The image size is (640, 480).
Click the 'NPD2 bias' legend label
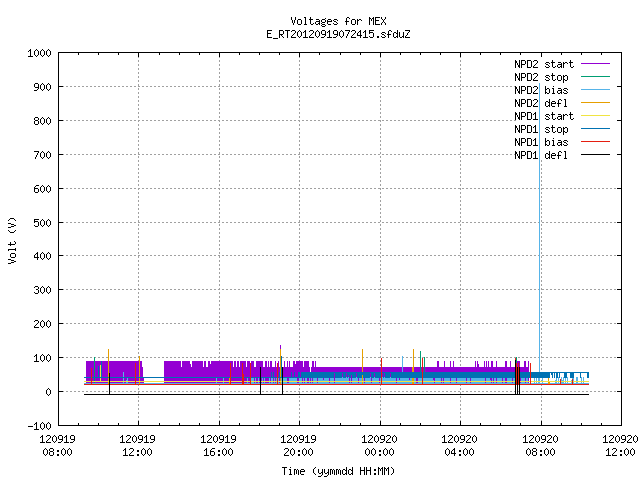click(x=541, y=90)
